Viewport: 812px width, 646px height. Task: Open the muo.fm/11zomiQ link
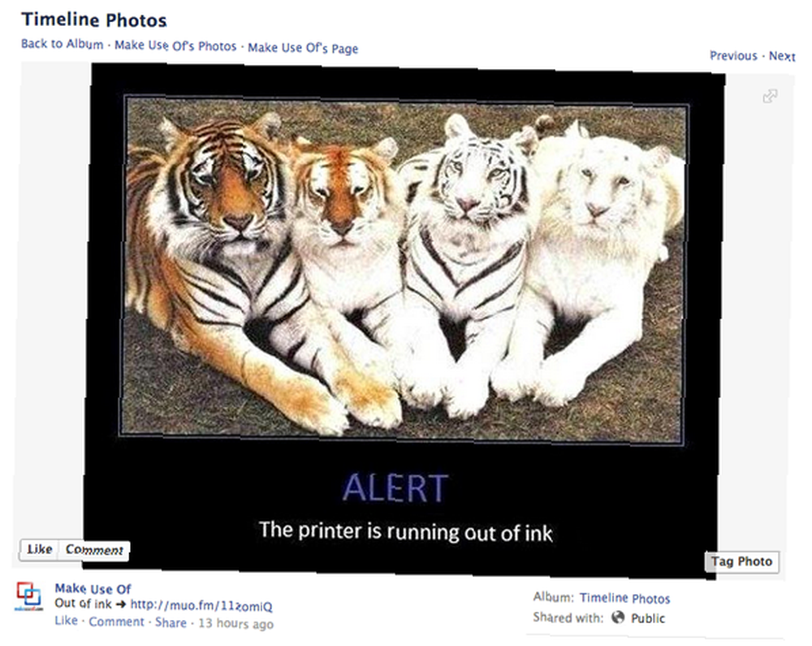point(201,605)
